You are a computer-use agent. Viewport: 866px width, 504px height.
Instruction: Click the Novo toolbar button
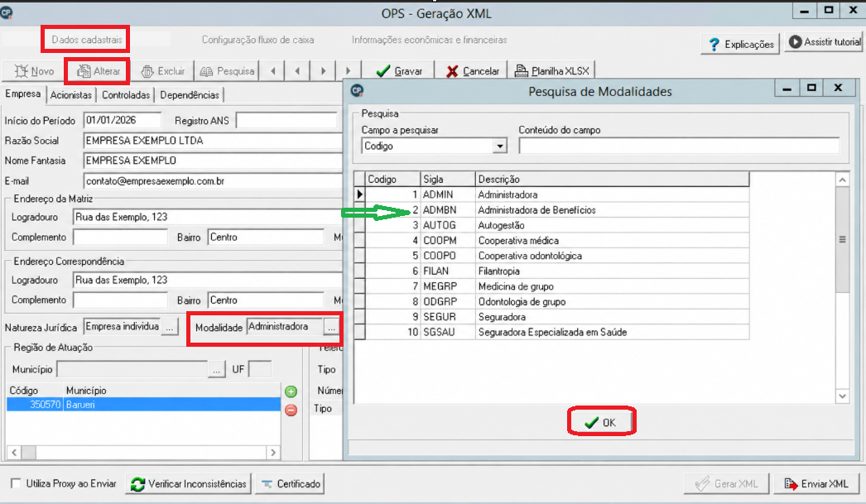34,71
